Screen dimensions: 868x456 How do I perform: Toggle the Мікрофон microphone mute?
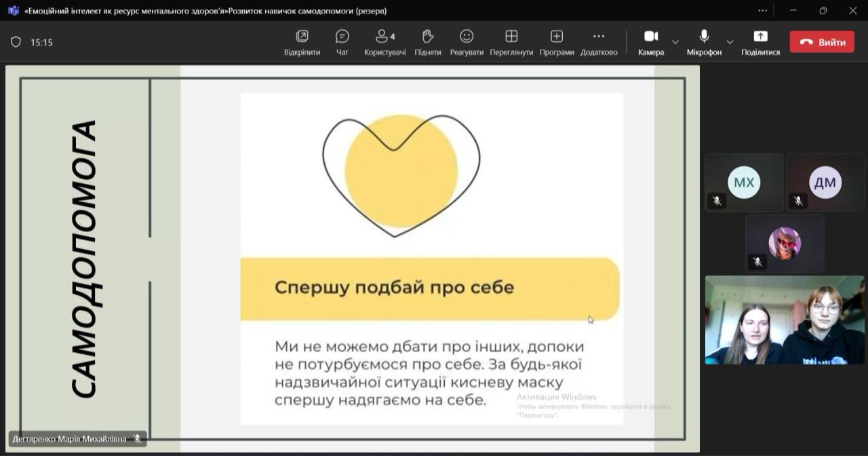[x=704, y=42]
